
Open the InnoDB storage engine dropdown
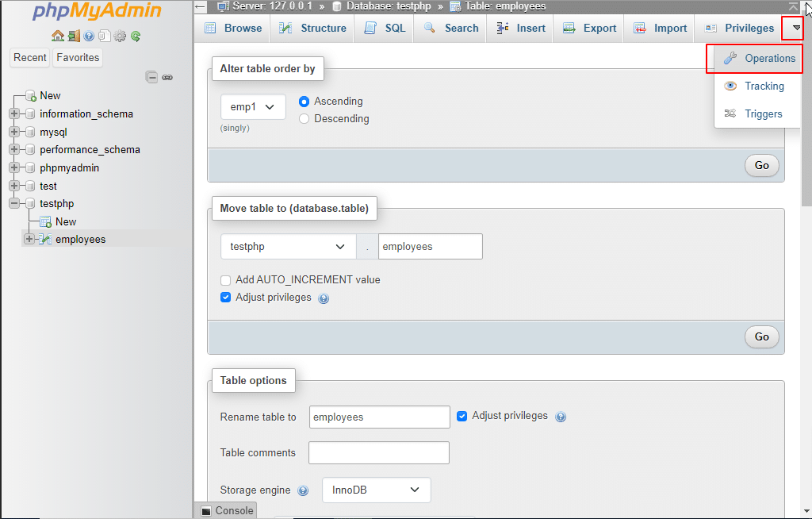click(377, 490)
